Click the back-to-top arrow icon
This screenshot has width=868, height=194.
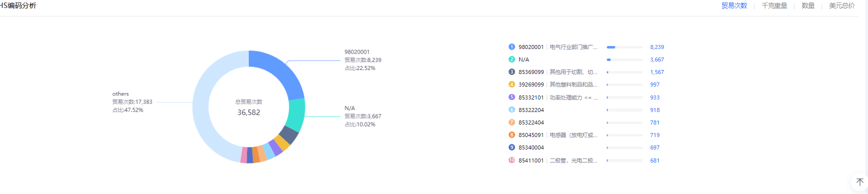click(860, 182)
